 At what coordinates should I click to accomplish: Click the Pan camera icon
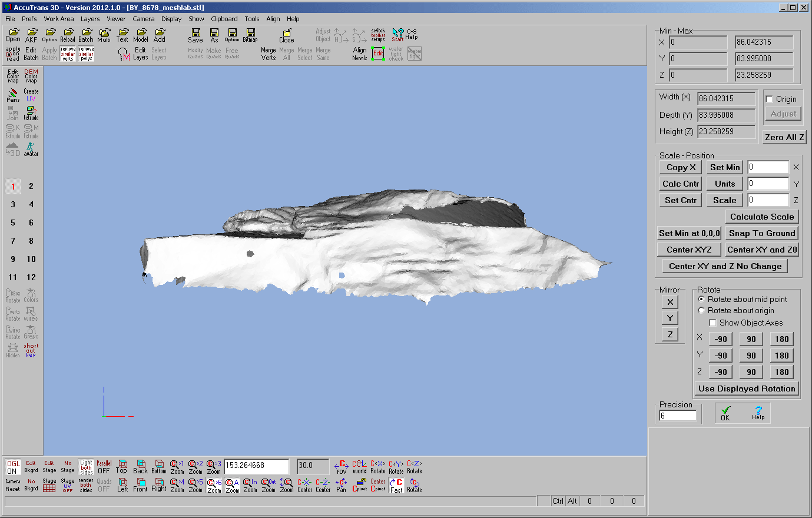pos(341,486)
